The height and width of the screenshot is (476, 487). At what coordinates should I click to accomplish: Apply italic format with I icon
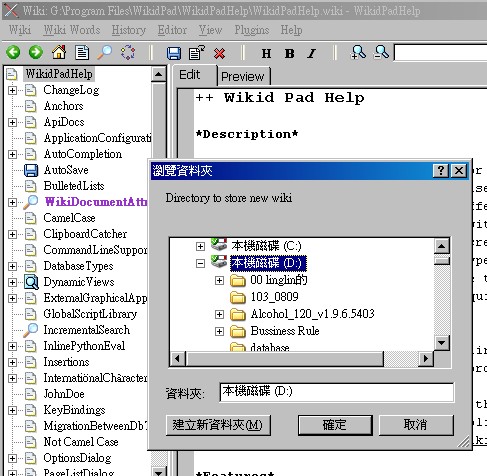tap(312, 53)
